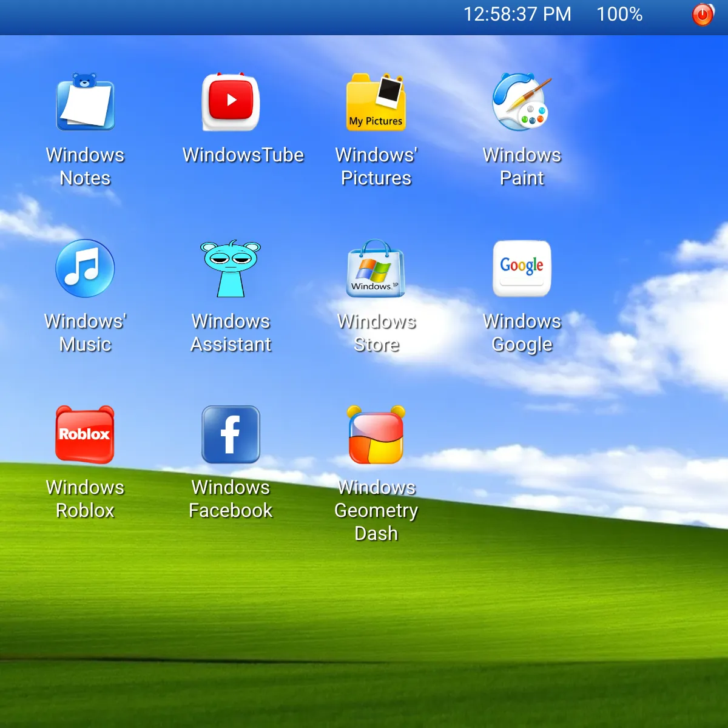This screenshot has width=728, height=728.
Task: Click the clock showing 12:58:37 PM
Action: click(517, 15)
